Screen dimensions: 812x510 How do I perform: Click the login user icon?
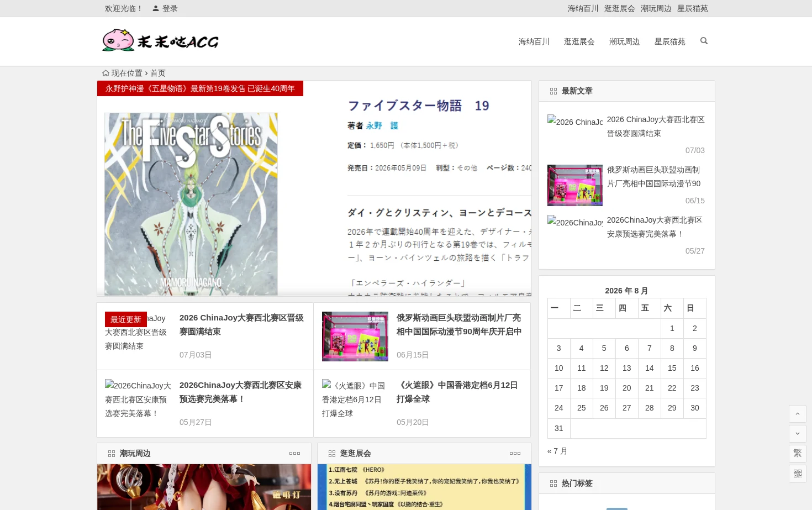coord(156,8)
